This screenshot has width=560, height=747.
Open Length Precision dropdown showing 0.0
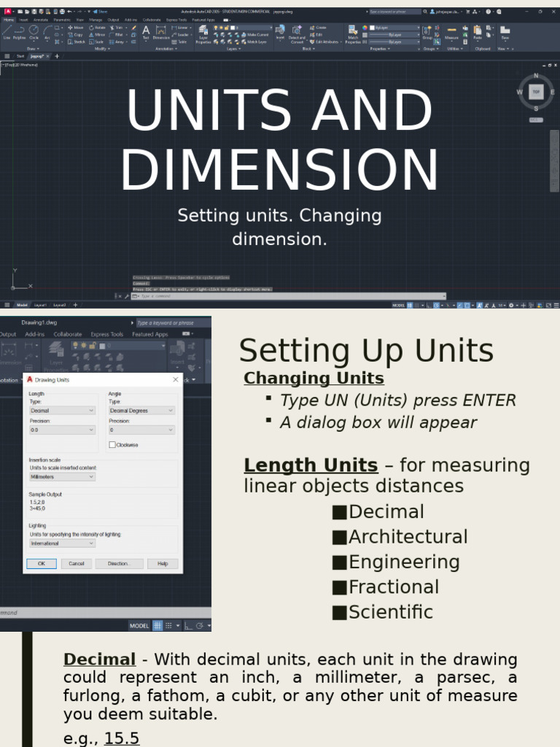pyautogui.click(x=63, y=430)
